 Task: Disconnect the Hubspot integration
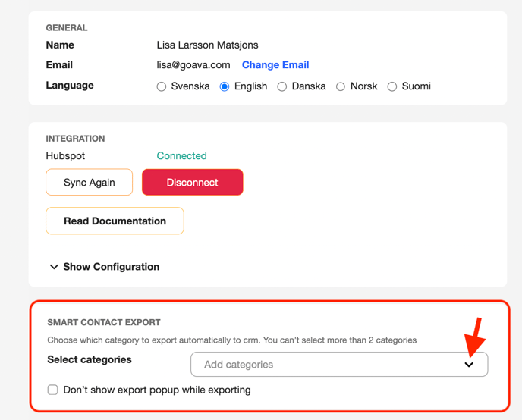point(193,182)
